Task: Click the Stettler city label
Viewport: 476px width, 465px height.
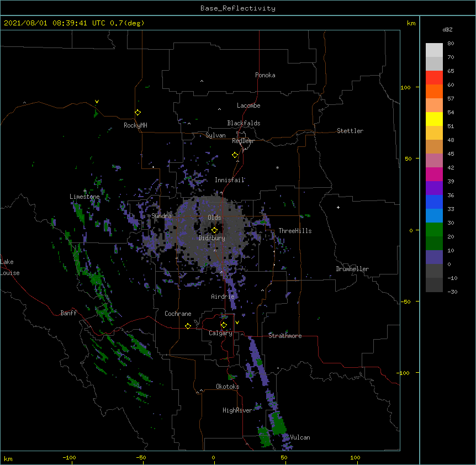Action: (x=350, y=131)
